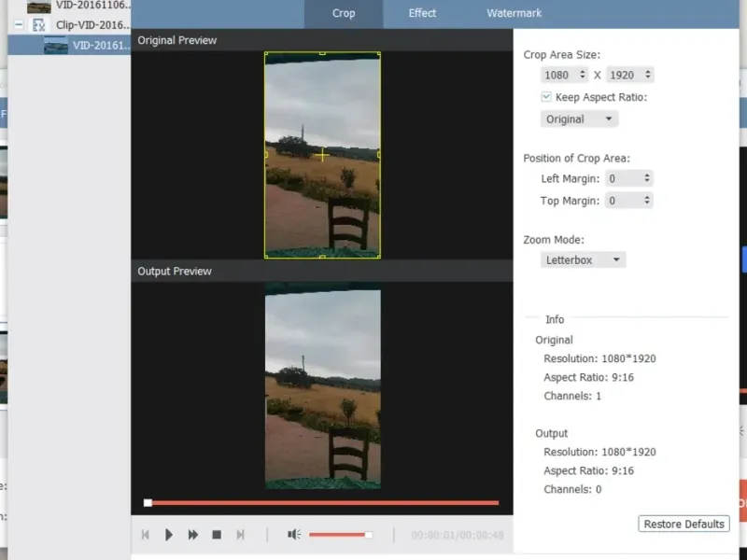
Task: Open the Effect tab
Action: click(422, 13)
